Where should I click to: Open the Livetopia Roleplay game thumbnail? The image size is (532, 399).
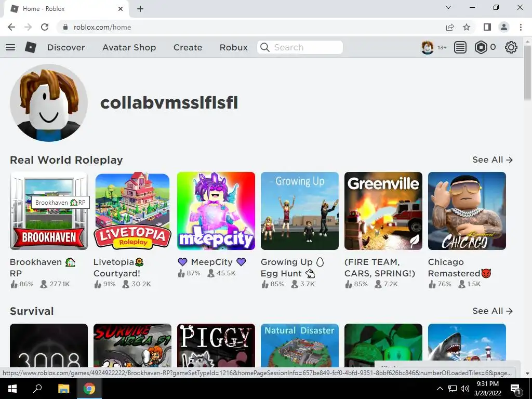132,211
